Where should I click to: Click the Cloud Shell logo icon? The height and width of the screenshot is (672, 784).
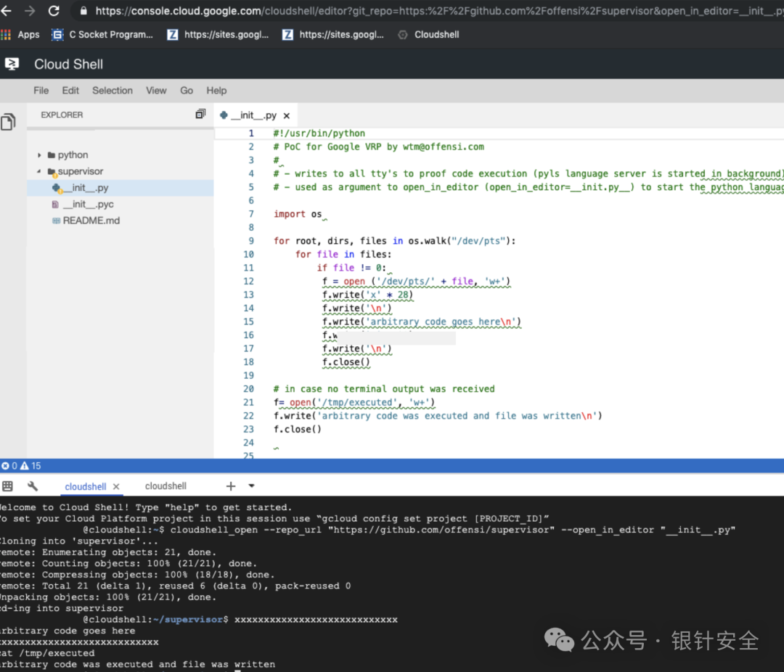[12, 64]
